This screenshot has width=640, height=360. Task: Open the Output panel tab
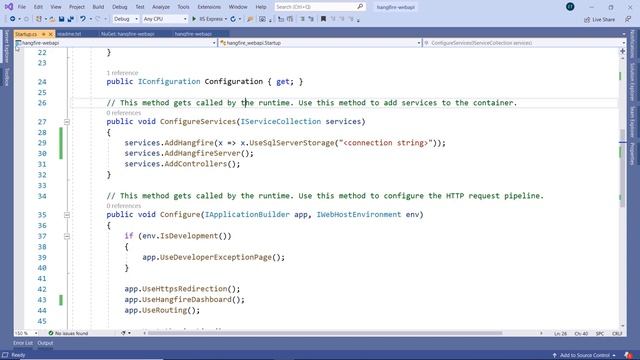[45, 343]
